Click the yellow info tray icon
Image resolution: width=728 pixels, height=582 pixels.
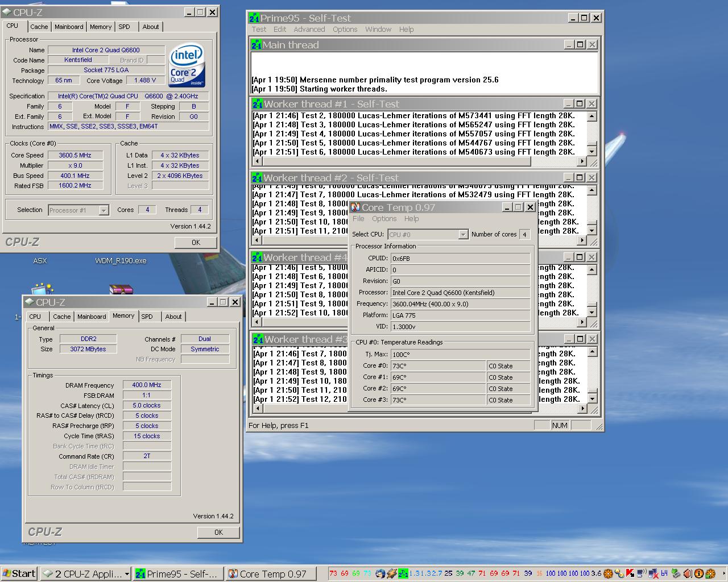699,573
